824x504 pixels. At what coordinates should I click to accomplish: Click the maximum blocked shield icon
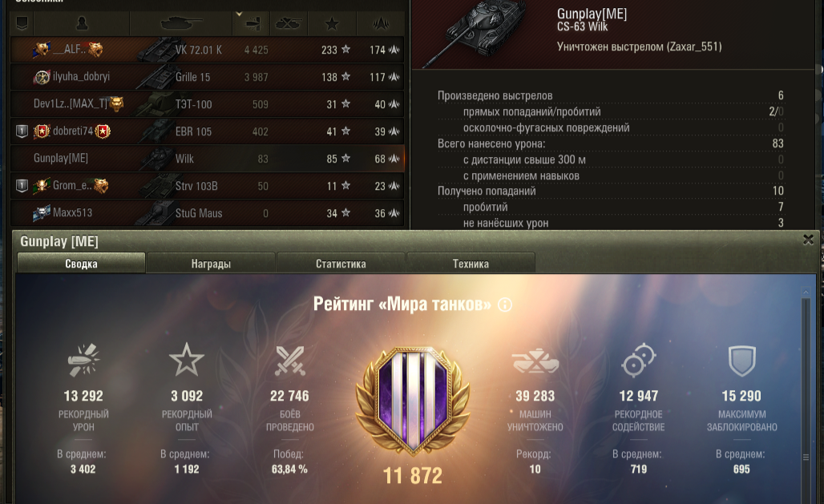tap(741, 361)
